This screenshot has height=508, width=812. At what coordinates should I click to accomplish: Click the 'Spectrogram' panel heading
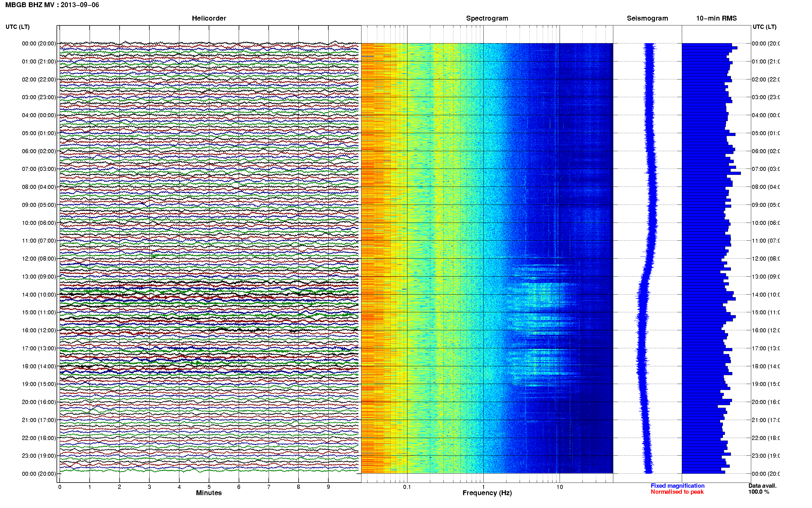click(487, 19)
